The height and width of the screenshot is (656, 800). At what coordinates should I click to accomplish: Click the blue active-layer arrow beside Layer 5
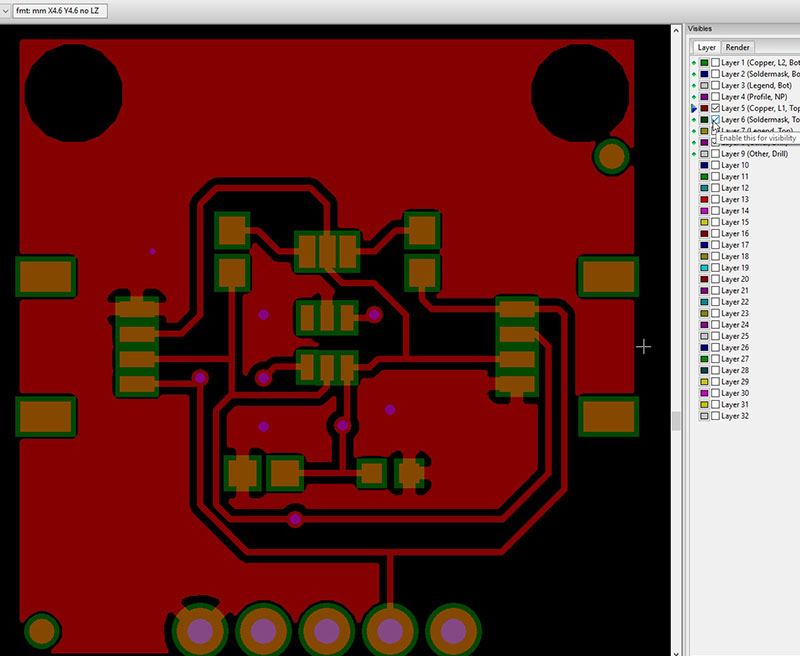[694, 108]
